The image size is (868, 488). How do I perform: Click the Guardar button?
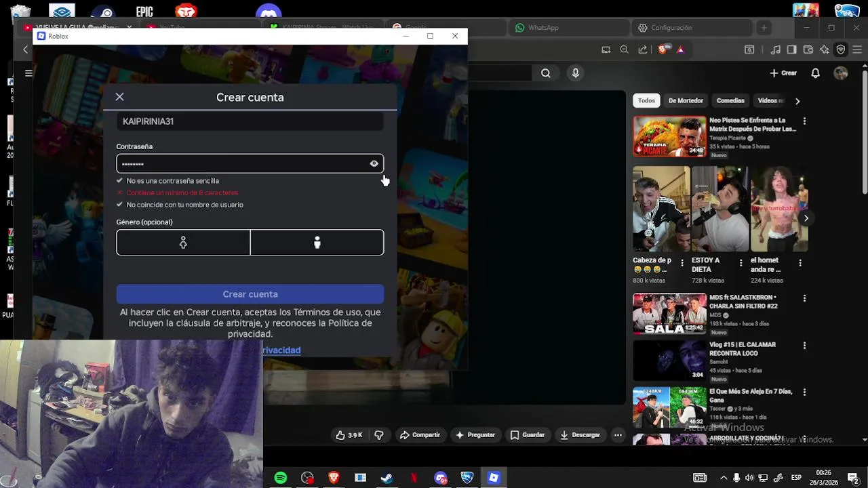(528, 435)
